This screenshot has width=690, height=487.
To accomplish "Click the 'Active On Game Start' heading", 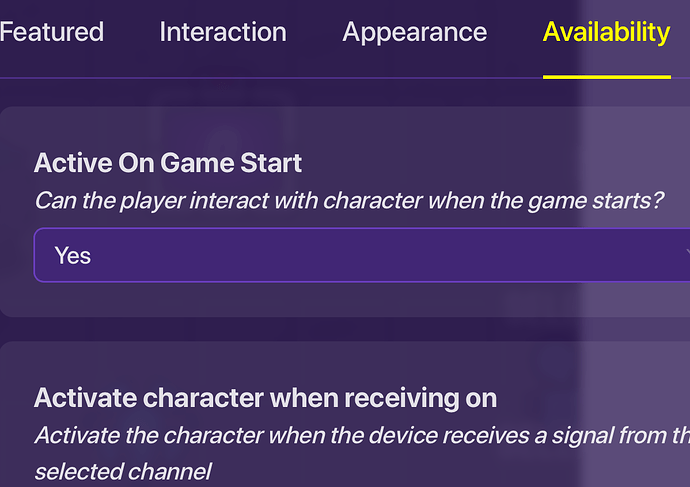I will point(168,162).
